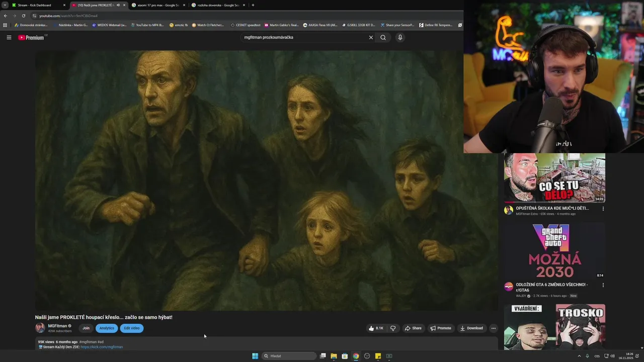Image resolution: width=644 pixels, height=362 pixels.
Task: Open the CESNET speedtest bookmark
Action: tap(246, 25)
